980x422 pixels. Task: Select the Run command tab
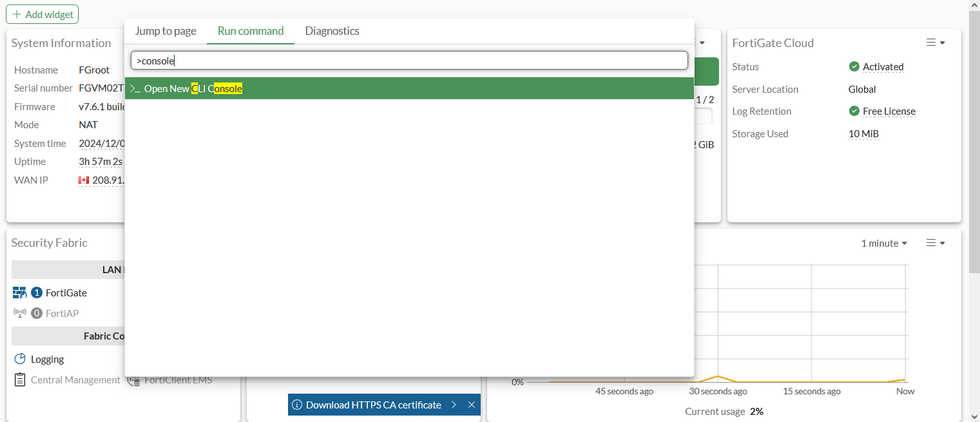coord(251,31)
